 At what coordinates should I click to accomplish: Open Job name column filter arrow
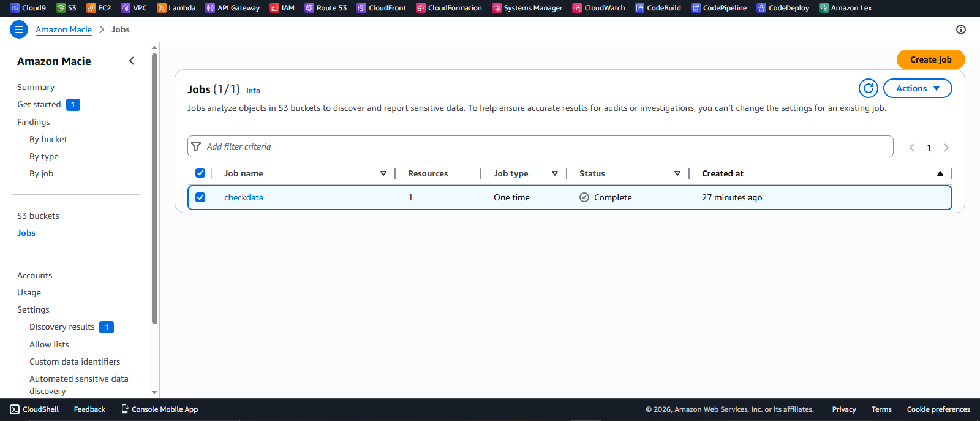[x=383, y=173]
